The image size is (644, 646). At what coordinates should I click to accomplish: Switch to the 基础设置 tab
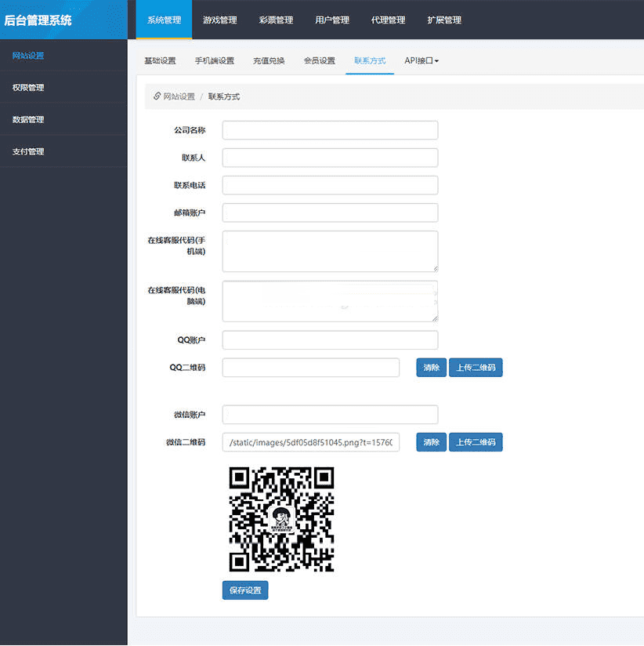[x=160, y=61]
